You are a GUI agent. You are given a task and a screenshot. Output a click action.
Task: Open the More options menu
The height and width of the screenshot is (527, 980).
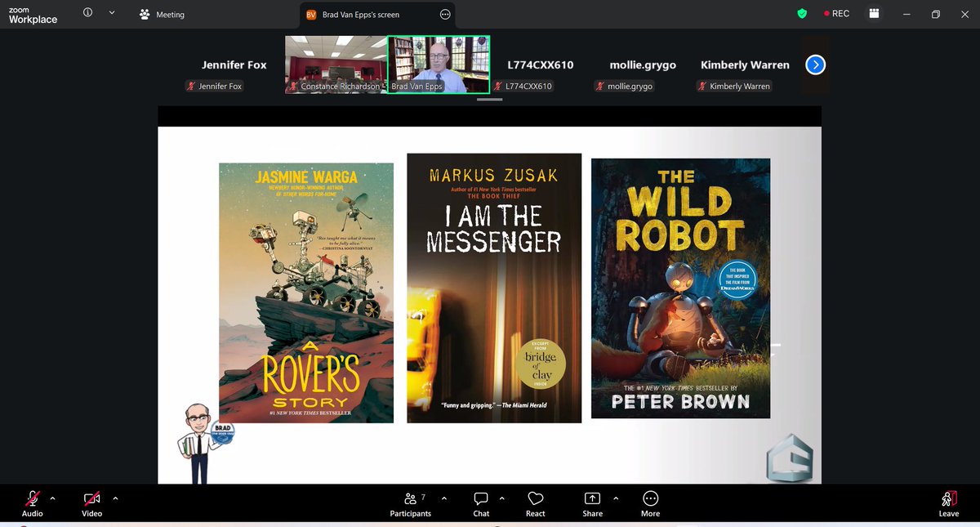(x=650, y=503)
